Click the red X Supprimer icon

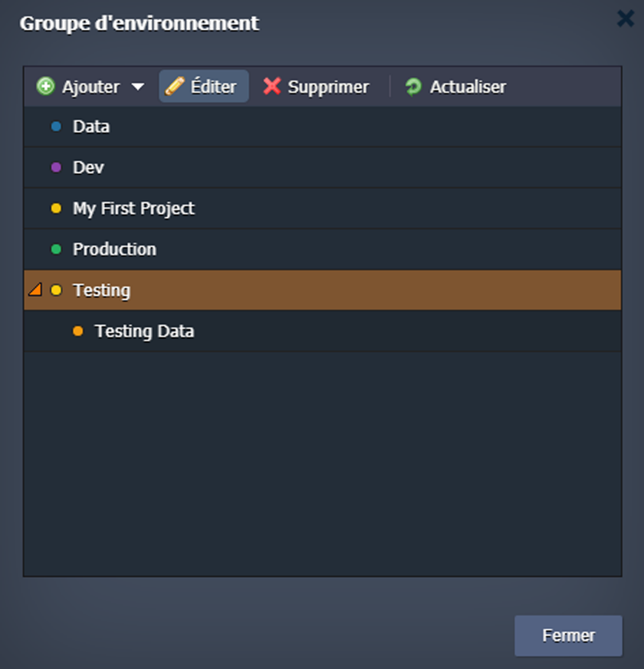point(272,86)
